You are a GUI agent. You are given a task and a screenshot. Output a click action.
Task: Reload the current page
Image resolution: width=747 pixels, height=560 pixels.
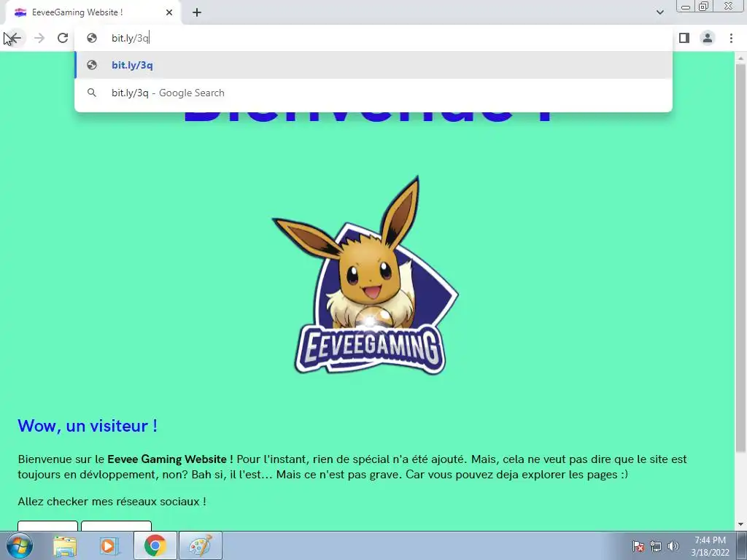[63, 38]
